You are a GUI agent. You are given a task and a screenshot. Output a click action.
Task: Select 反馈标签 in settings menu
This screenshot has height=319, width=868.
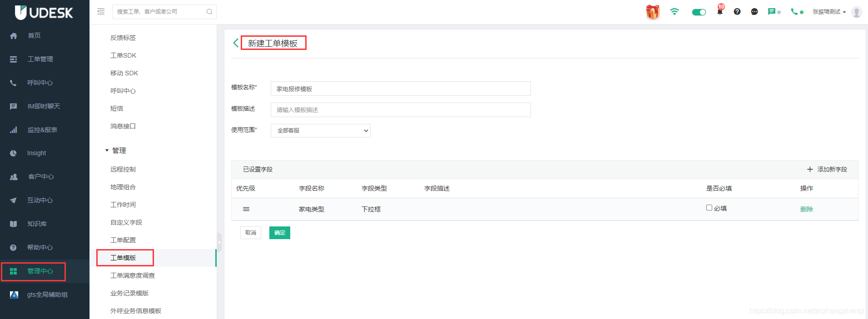(x=123, y=38)
